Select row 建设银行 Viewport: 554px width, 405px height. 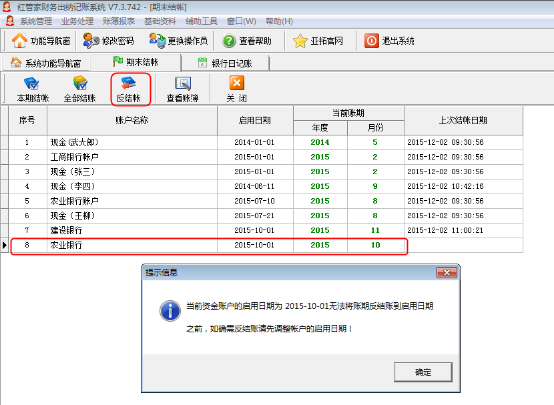[261, 230]
